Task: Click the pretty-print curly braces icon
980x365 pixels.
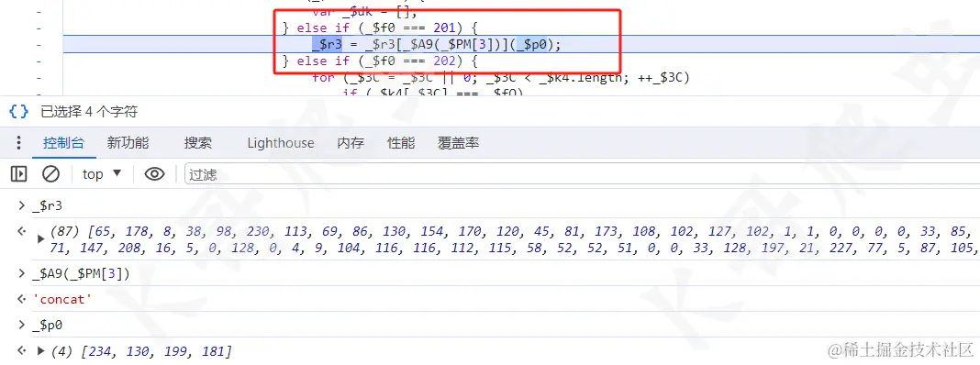Action: pos(18,112)
